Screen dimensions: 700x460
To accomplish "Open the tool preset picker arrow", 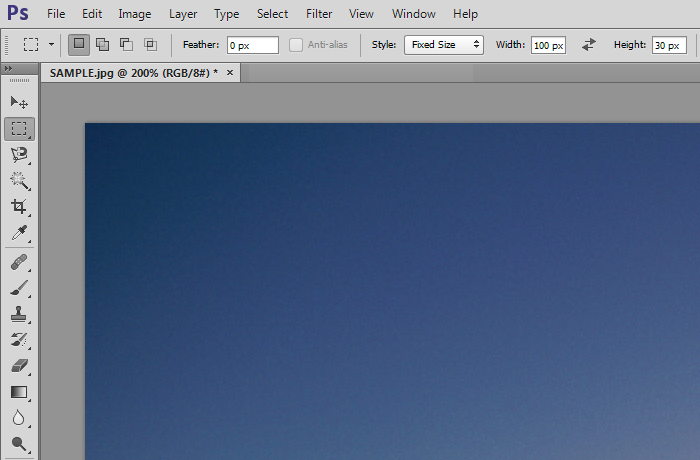I will click(51, 45).
